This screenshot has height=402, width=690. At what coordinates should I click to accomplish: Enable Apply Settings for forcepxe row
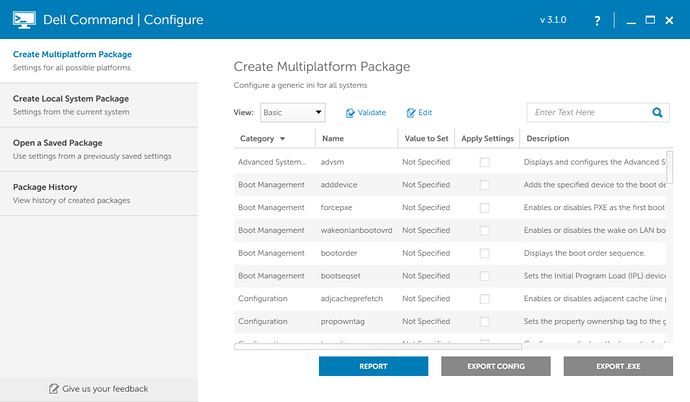(485, 208)
